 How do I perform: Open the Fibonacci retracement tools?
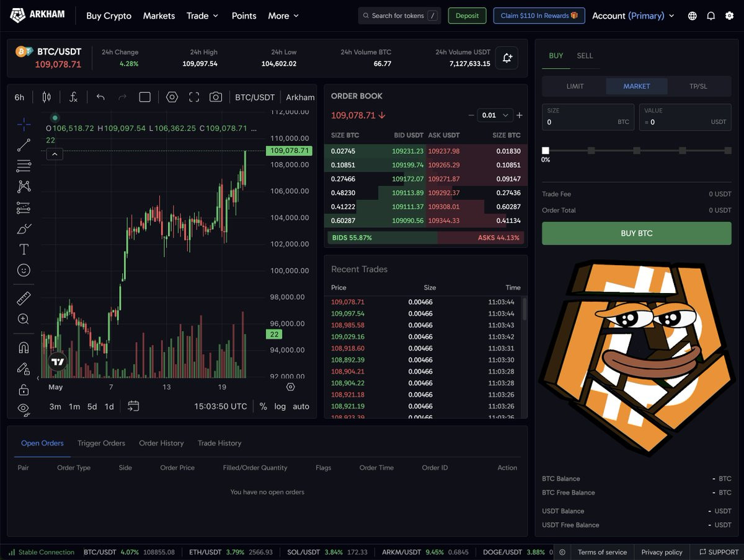24,165
